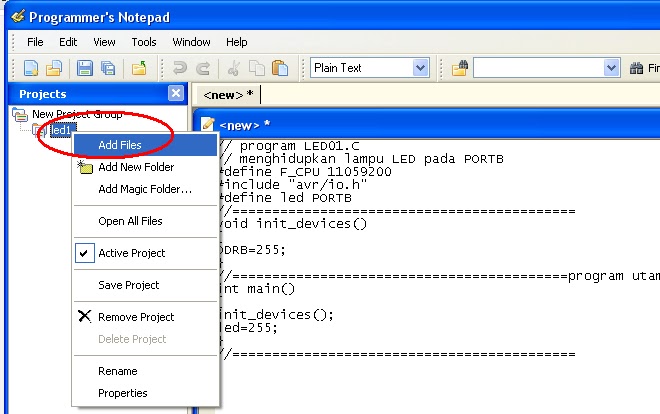The width and height of the screenshot is (660, 414).
Task: Toggle the Active Project checkmark
Action: pos(85,253)
